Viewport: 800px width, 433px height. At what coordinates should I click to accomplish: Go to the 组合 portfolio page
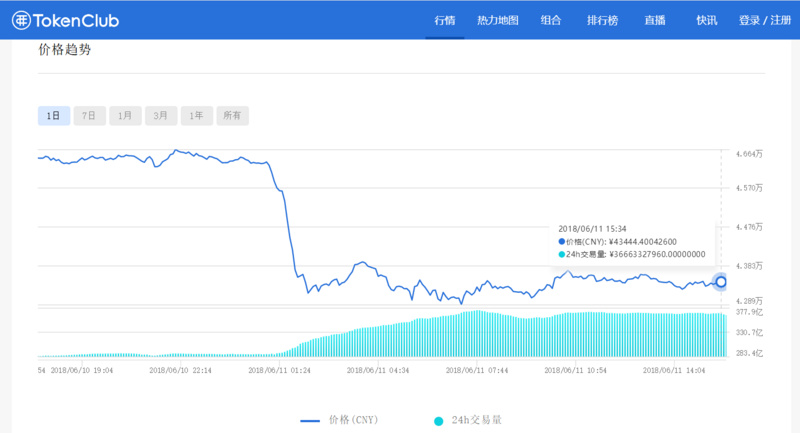pos(550,21)
